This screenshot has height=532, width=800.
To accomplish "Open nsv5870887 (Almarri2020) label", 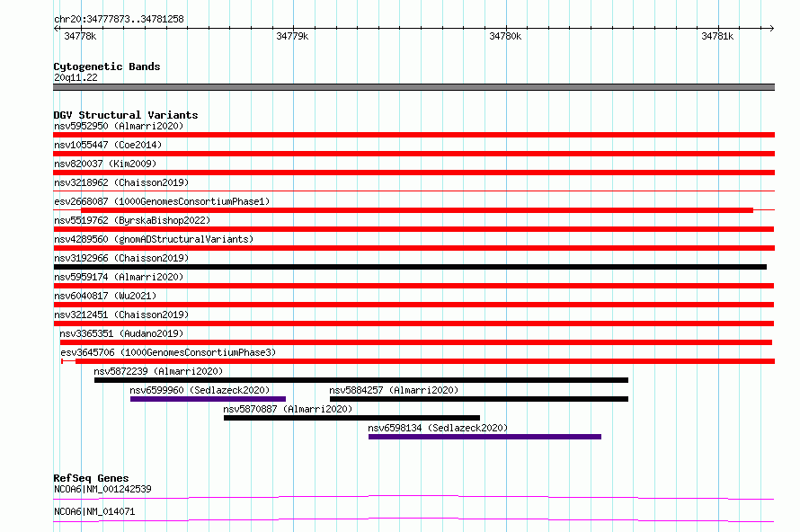I will tap(288, 409).
